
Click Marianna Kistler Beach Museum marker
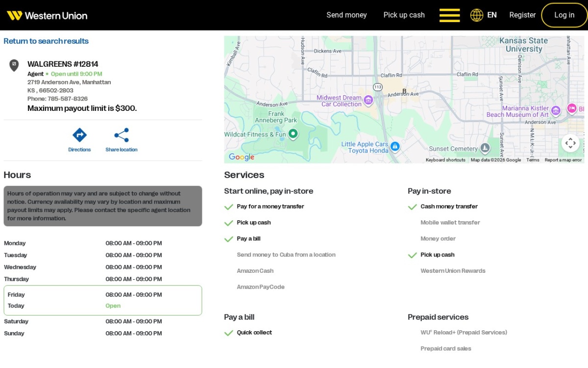[556, 110]
